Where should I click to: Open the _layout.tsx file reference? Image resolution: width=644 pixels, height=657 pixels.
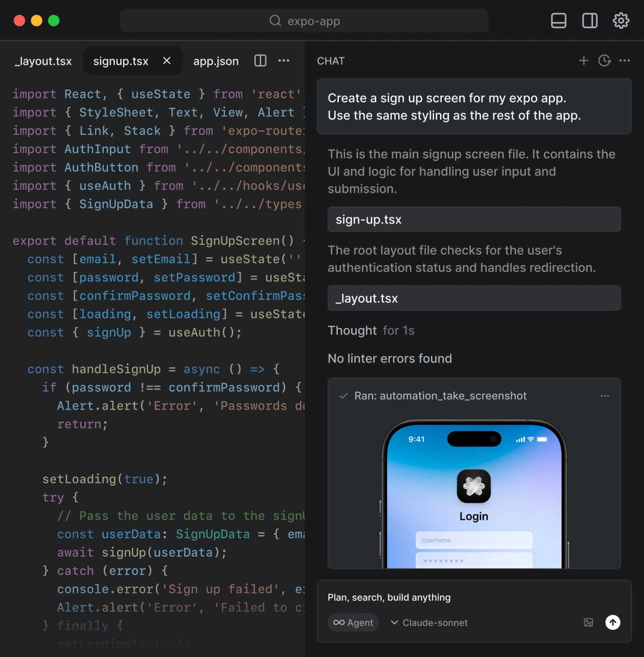click(x=474, y=298)
